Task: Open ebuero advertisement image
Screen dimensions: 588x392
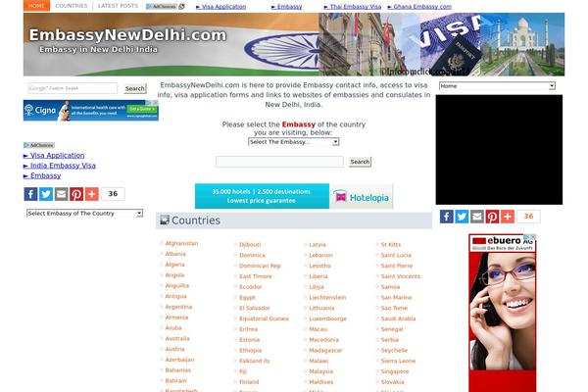Action: coord(502,313)
